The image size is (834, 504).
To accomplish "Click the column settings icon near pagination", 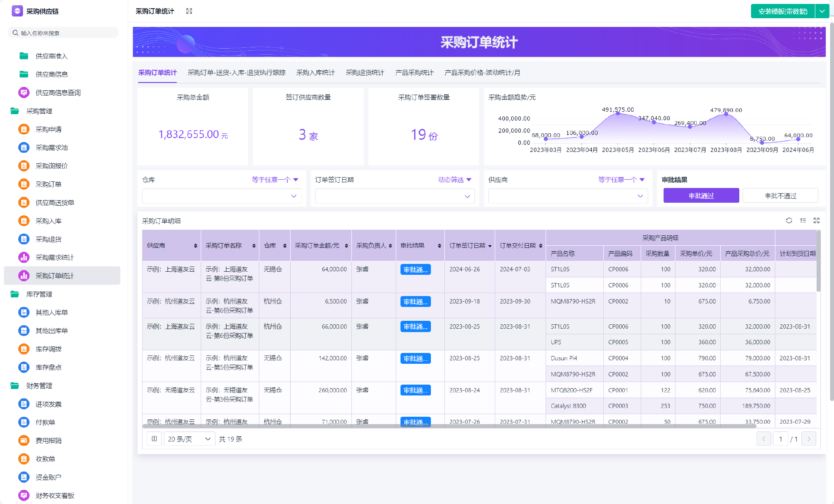I will click(154, 439).
